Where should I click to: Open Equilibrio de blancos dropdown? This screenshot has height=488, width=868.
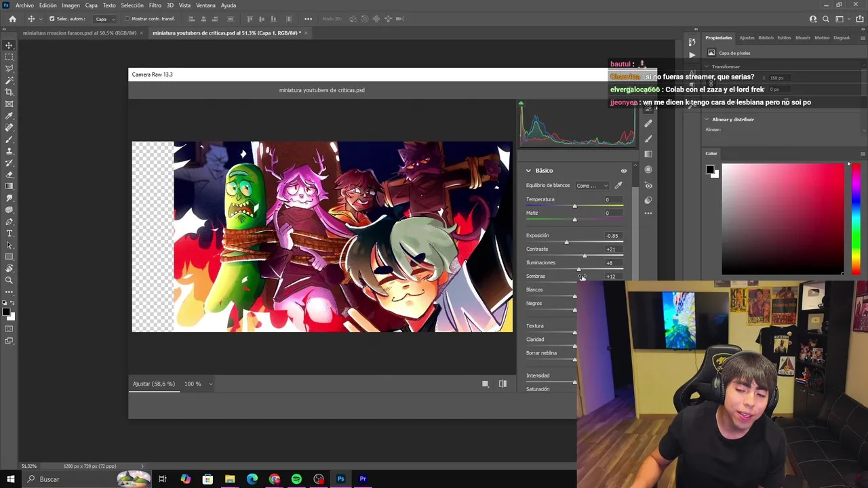click(x=592, y=186)
